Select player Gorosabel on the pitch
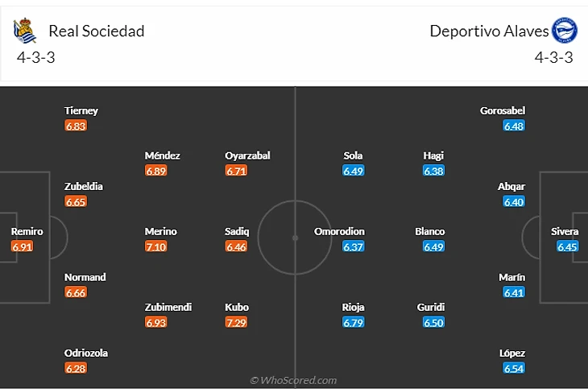This screenshot has width=588, height=389. (x=502, y=110)
